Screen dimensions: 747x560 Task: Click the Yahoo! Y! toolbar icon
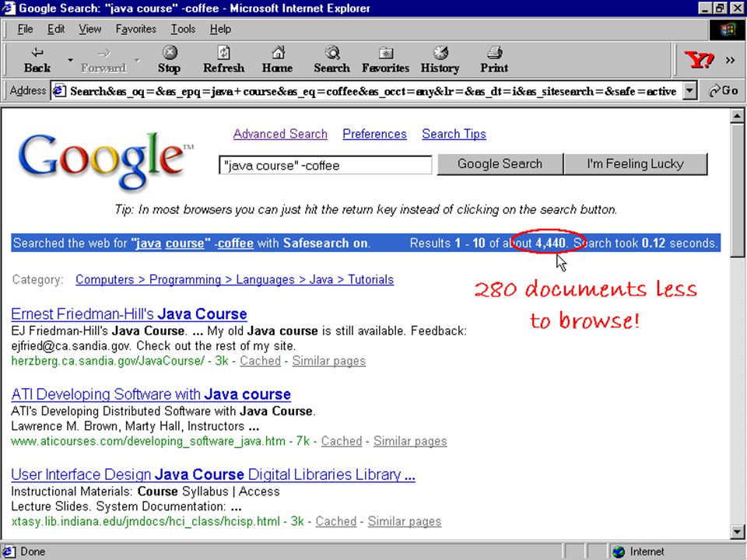tap(699, 60)
